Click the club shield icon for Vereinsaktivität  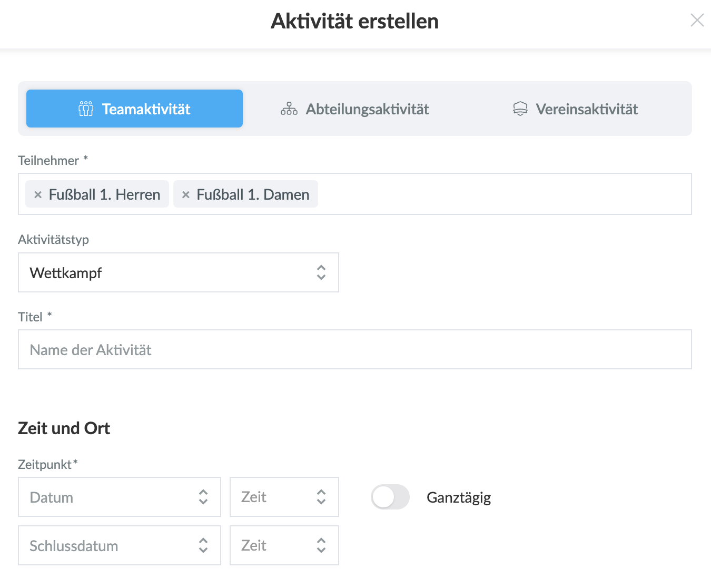coord(520,109)
